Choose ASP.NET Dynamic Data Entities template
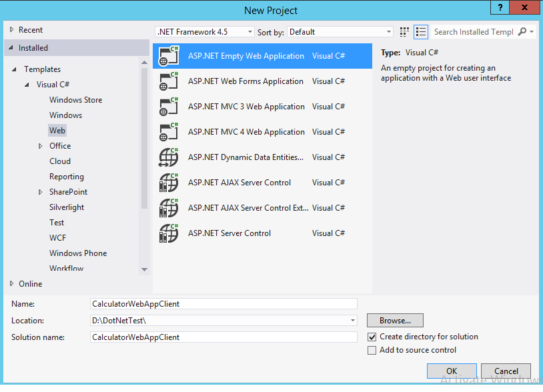543x392 pixels. (x=245, y=157)
